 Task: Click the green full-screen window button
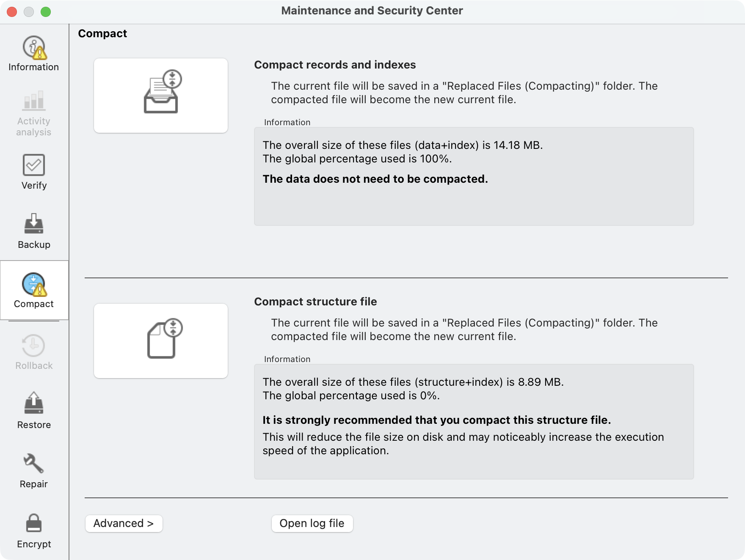coord(46,12)
